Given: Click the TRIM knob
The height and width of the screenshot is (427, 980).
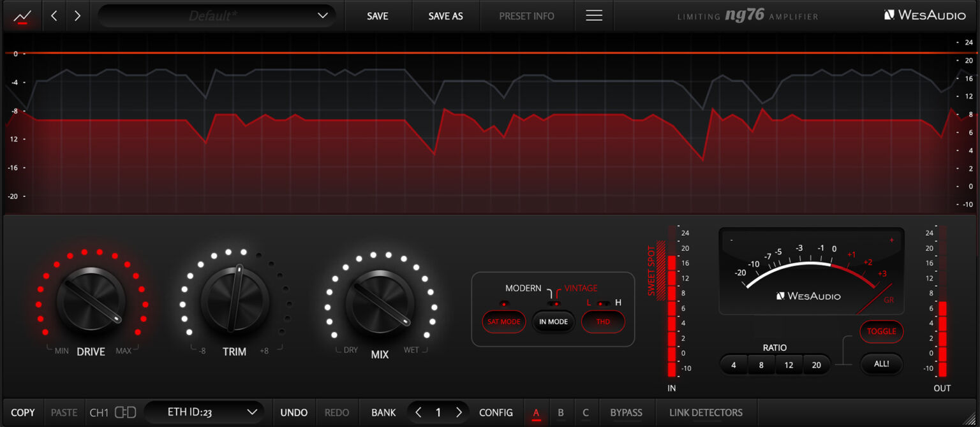Looking at the screenshot, I should pos(235,300).
